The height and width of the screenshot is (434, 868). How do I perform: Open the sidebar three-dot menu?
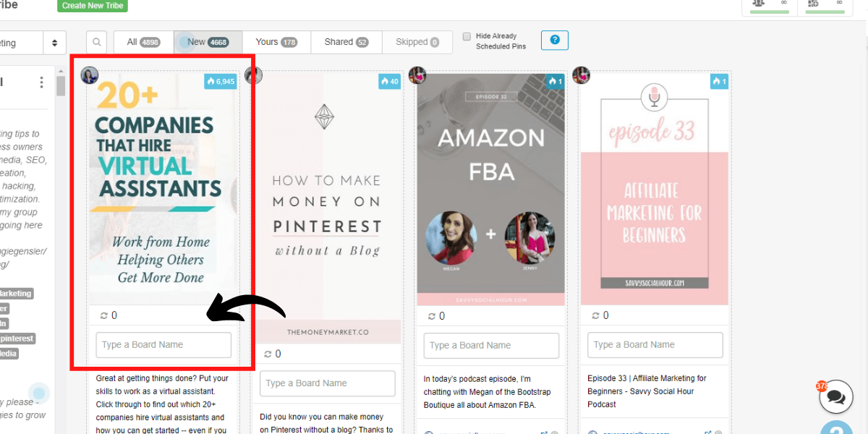[42, 82]
